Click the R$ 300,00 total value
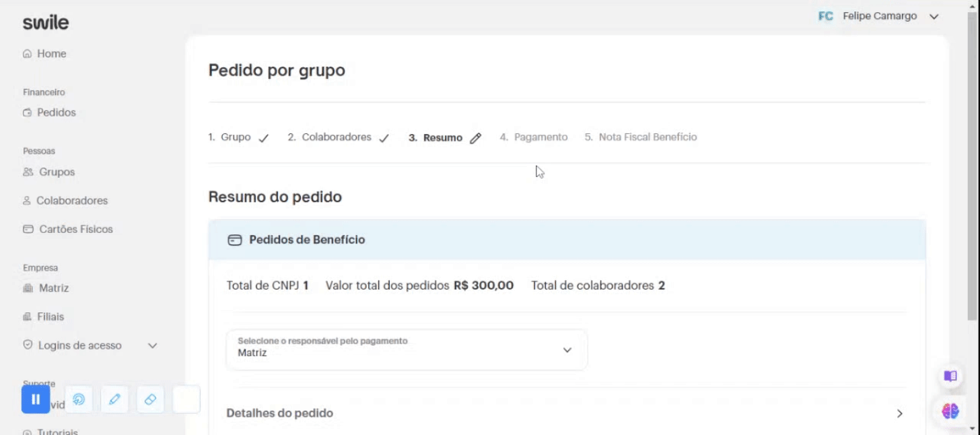 [484, 286]
